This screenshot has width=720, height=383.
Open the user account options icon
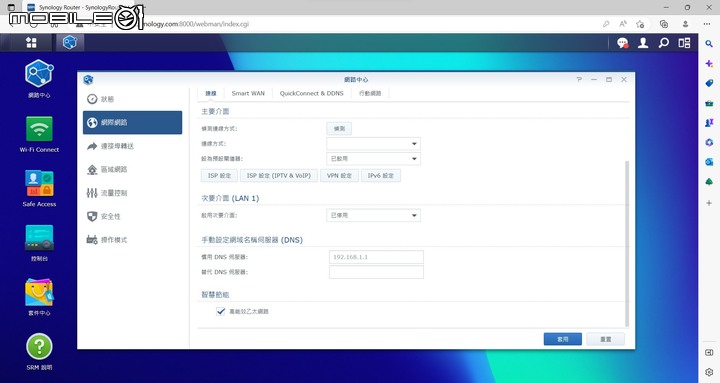[x=643, y=43]
